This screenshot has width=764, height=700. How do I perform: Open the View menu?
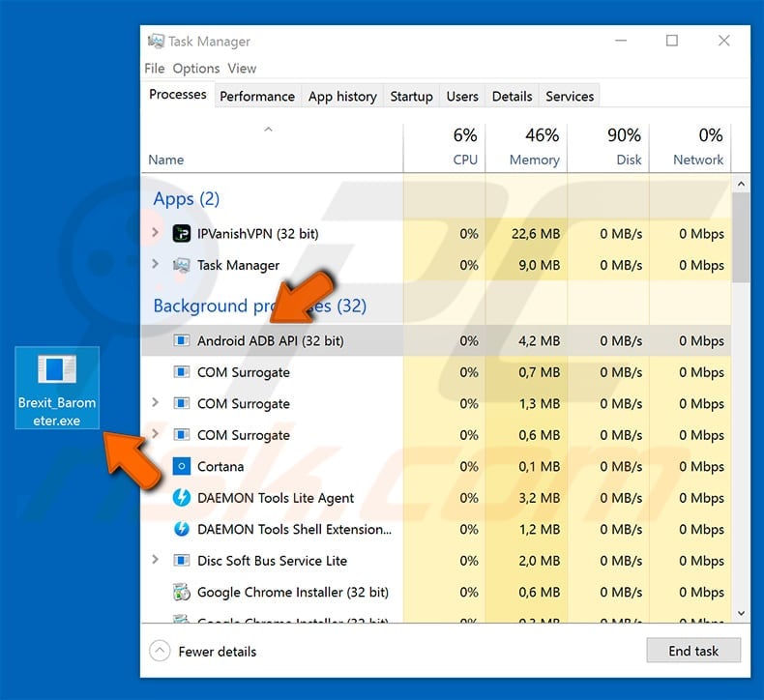[x=242, y=69]
